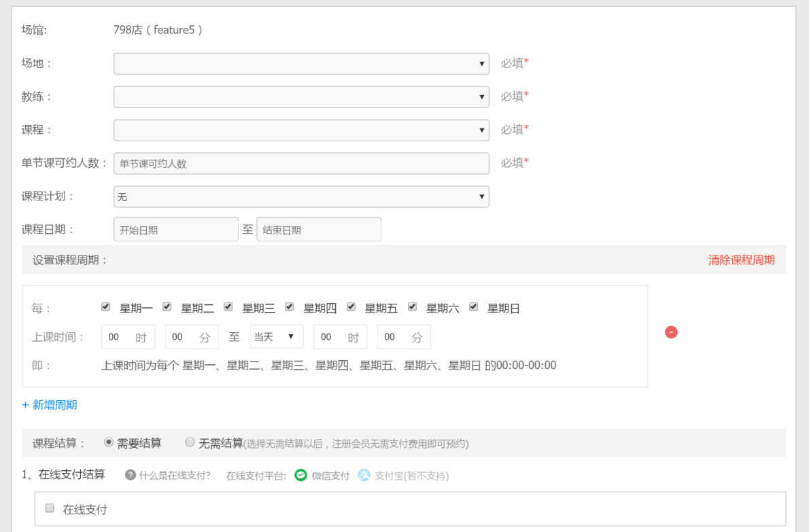Image resolution: width=809 pixels, height=532 pixels.
Task: Select the 无需结算 radio button
Action: click(190, 442)
